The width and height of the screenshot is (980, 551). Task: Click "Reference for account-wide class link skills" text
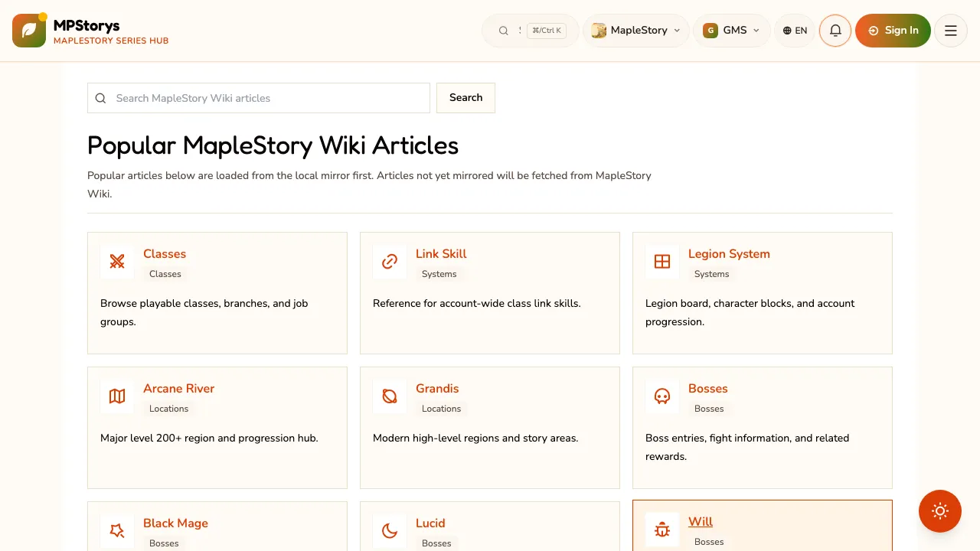[x=477, y=303]
